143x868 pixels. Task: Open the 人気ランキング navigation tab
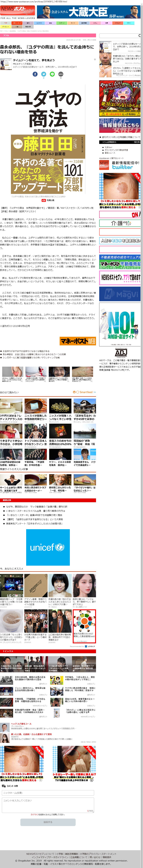click(x=17, y=23)
